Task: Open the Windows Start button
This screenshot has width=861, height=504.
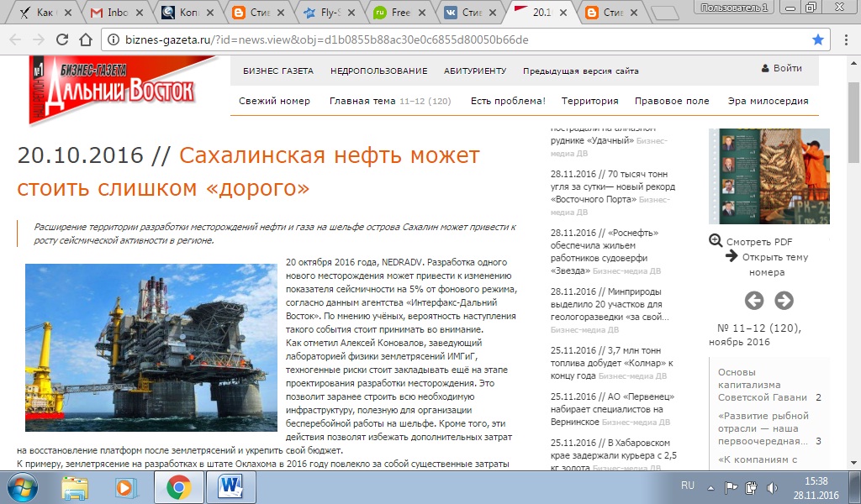Action: (x=21, y=487)
